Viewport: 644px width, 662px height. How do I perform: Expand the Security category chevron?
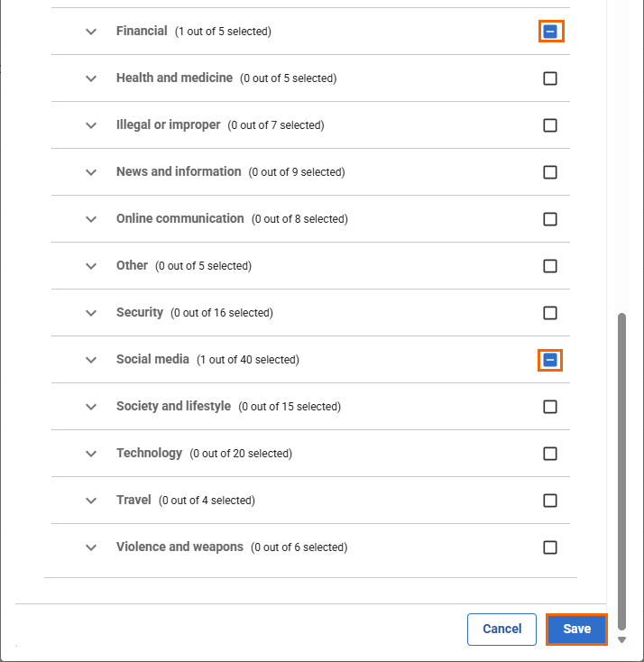[x=90, y=313]
